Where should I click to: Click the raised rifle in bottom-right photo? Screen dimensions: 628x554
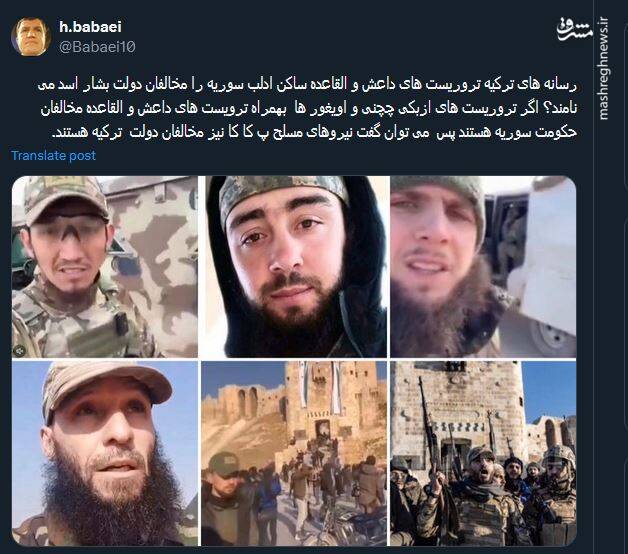[427, 425]
